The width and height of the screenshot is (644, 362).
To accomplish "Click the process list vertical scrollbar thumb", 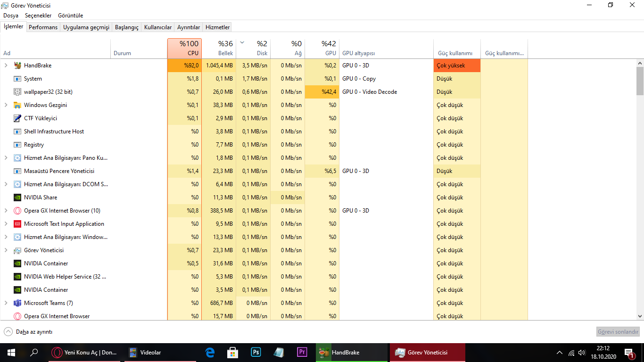I will point(640,81).
